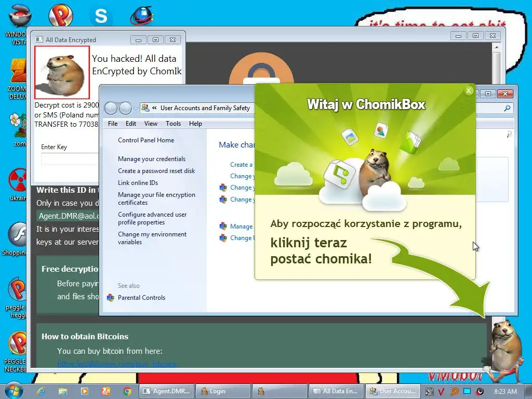This screenshot has width=532, height=399.
Task: Open Manage your file encryption certificates
Action: point(156,198)
